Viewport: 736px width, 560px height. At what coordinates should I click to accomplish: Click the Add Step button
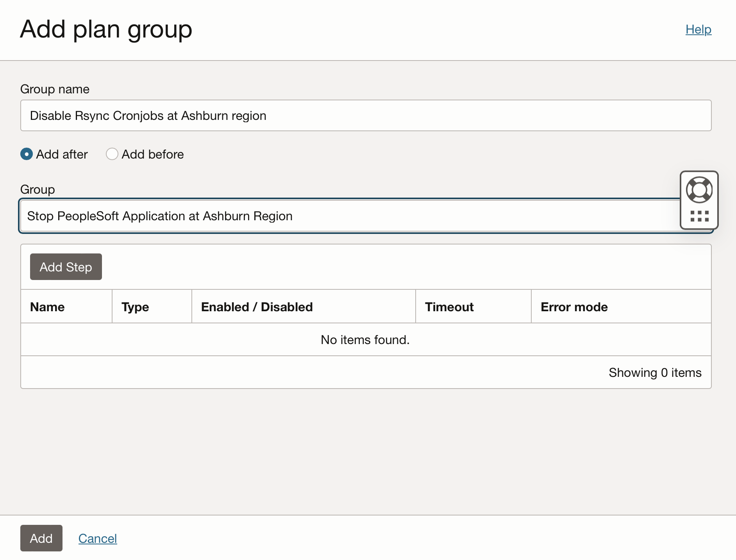(x=66, y=267)
